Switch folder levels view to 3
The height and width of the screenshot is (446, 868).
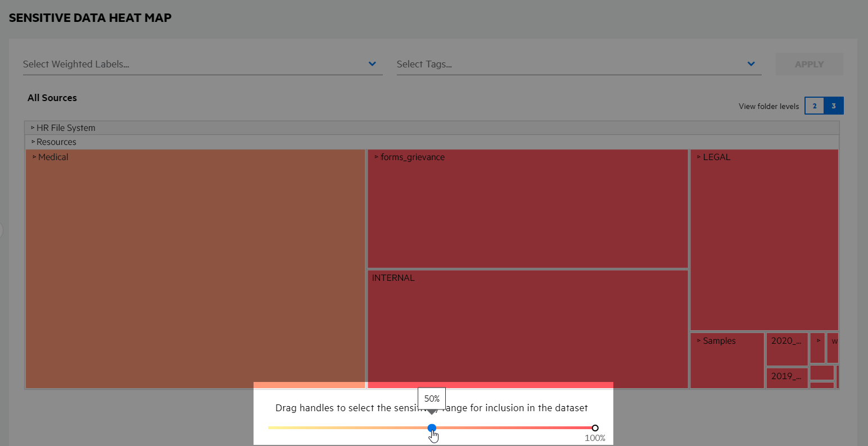click(x=834, y=106)
